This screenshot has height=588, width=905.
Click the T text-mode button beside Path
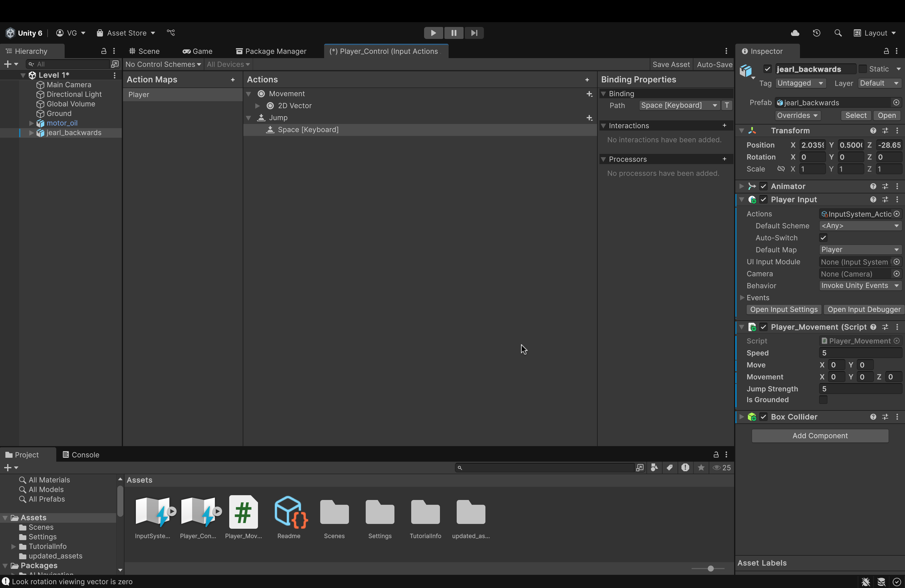727,105
